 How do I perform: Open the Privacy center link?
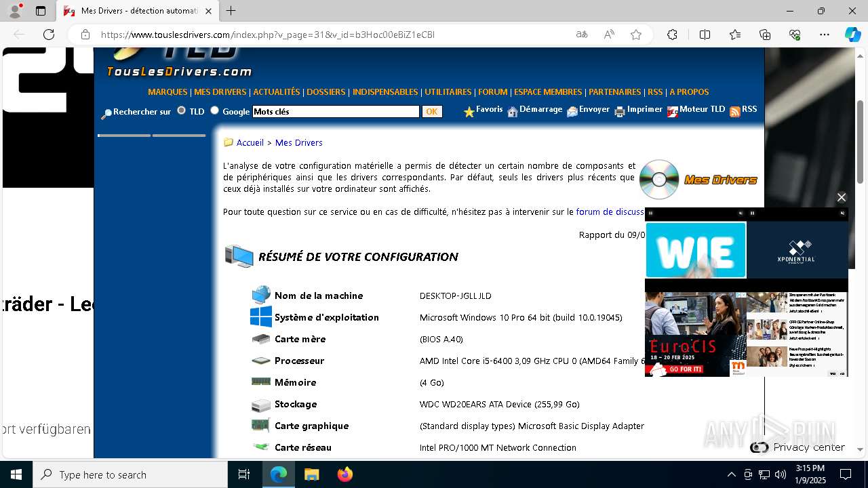pyautogui.click(x=809, y=447)
